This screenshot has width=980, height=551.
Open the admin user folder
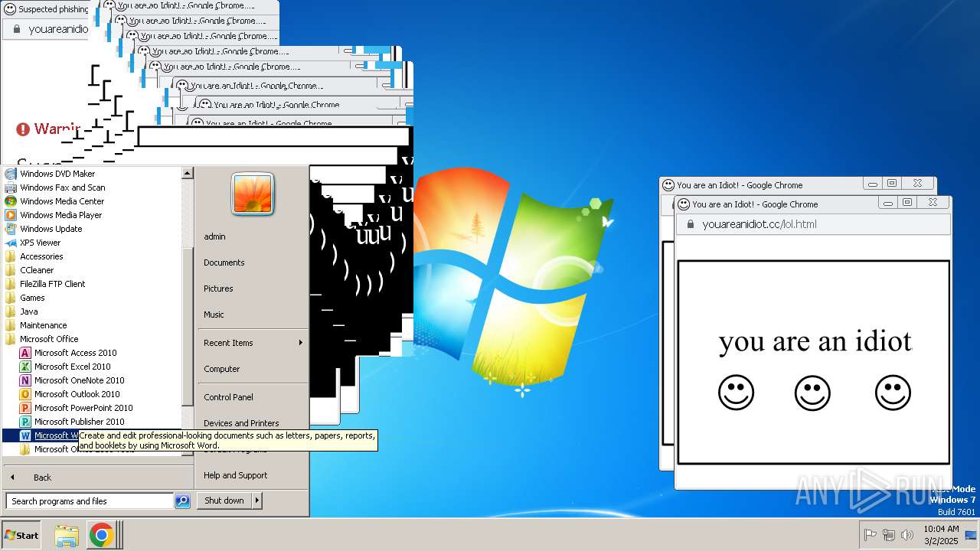[x=214, y=236]
